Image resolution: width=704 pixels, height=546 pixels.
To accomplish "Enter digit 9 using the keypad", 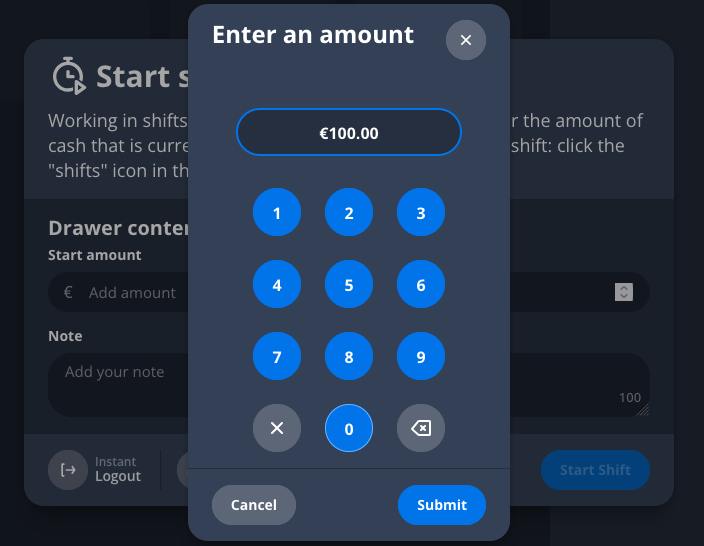I will point(421,357).
